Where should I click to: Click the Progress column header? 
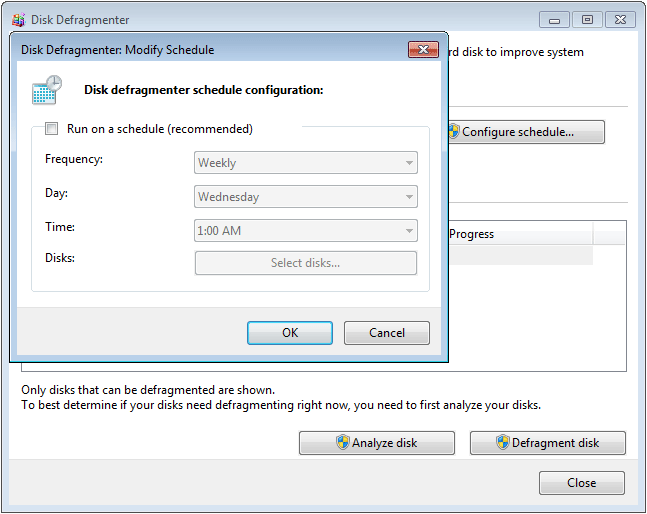click(x=521, y=234)
